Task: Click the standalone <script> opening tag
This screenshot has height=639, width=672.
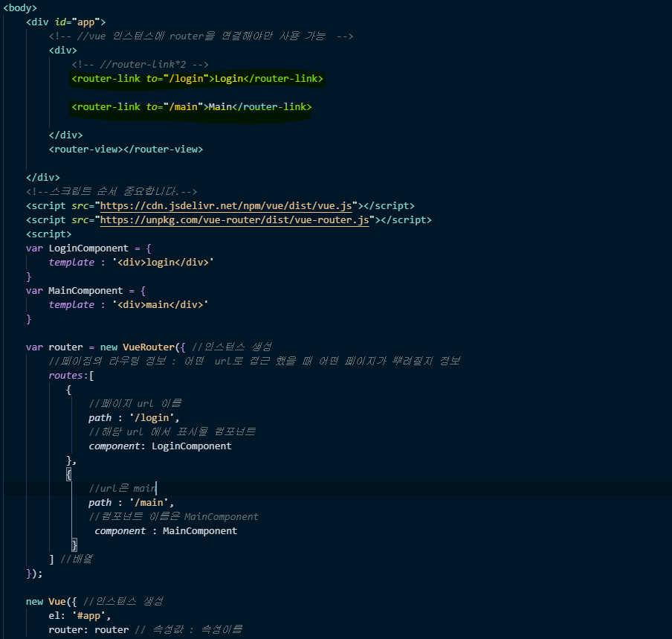Action: point(48,234)
